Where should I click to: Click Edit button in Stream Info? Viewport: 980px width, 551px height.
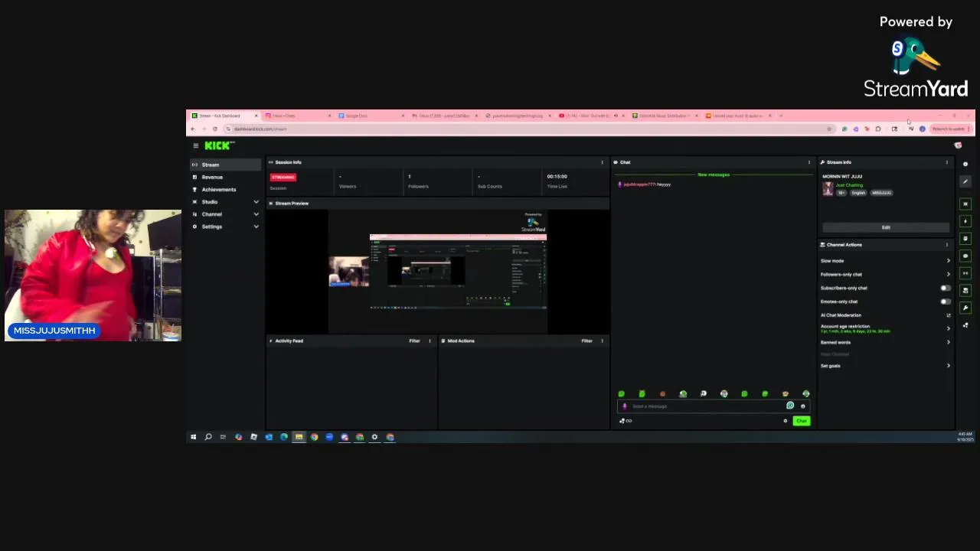click(886, 227)
